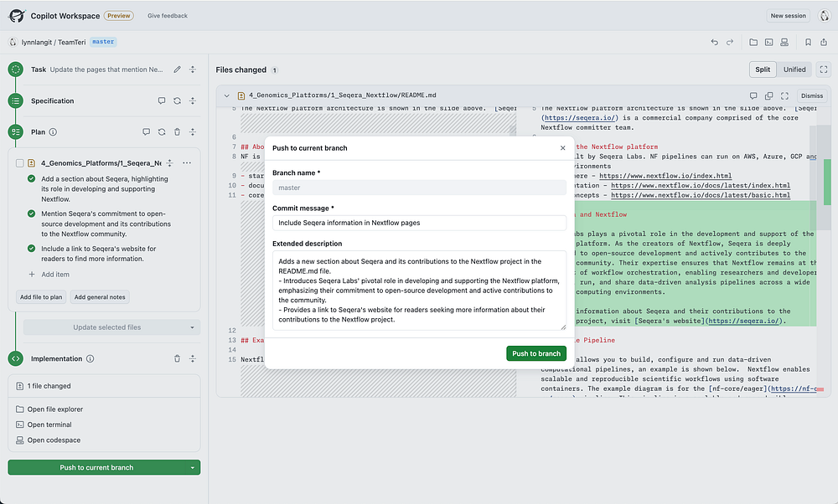
Task: Delete the Plan using the trash icon
Action: (177, 132)
